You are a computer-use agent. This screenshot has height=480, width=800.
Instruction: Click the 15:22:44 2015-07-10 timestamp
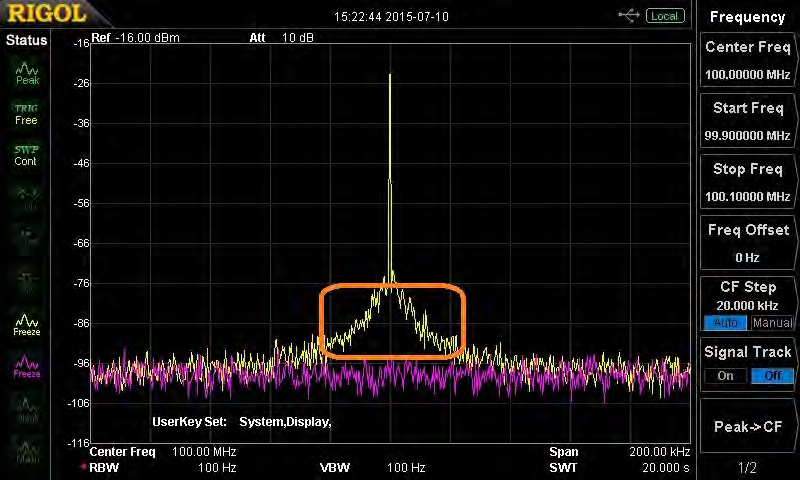(x=391, y=17)
